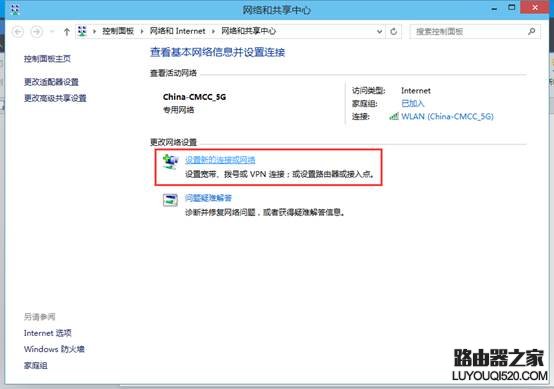Click the Back navigation arrow
Viewport: 554px width, 389px height.
[18, 32]
